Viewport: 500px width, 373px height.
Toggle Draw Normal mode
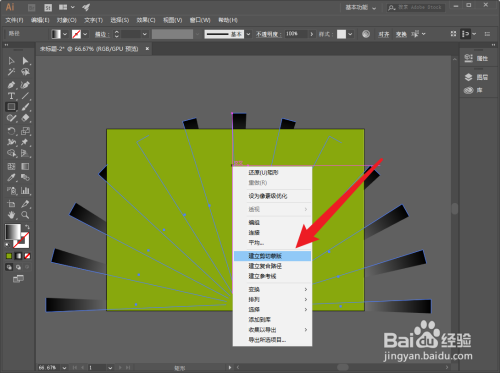click(x=9, y=267)
